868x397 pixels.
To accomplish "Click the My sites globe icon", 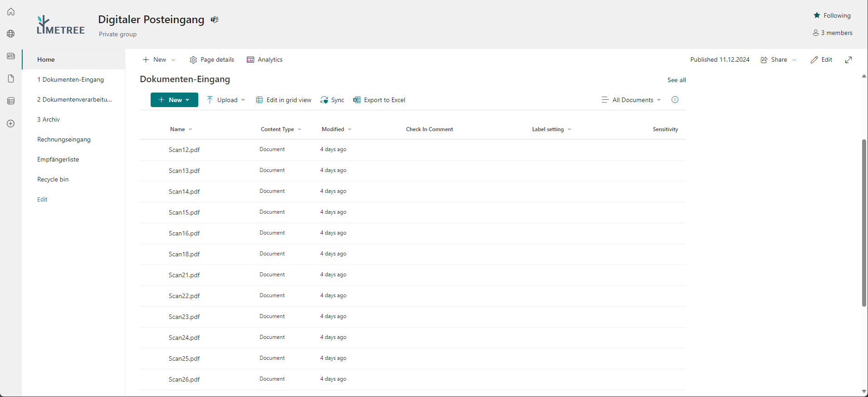I will tap(11, 34).
